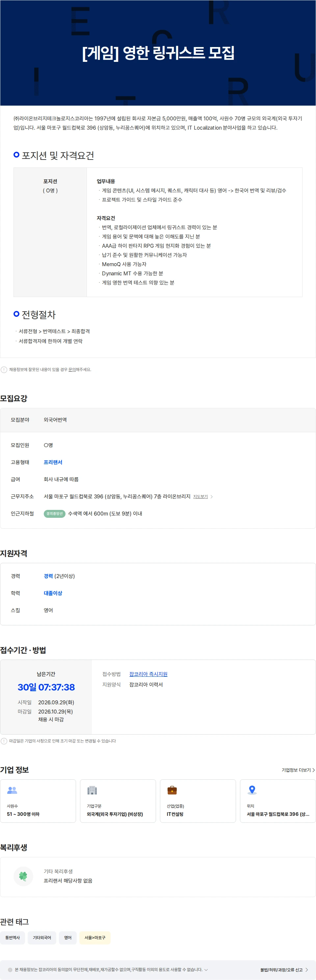
Task: Click the text Dynamic MT 수용 가능한 분
Action: pyautogui.click(x=133, y=273)
